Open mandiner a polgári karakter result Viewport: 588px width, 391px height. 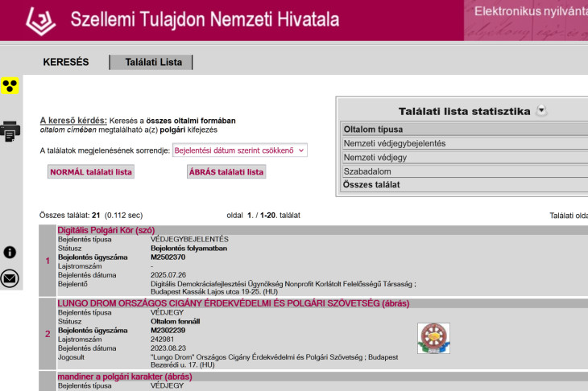[125, 377]
